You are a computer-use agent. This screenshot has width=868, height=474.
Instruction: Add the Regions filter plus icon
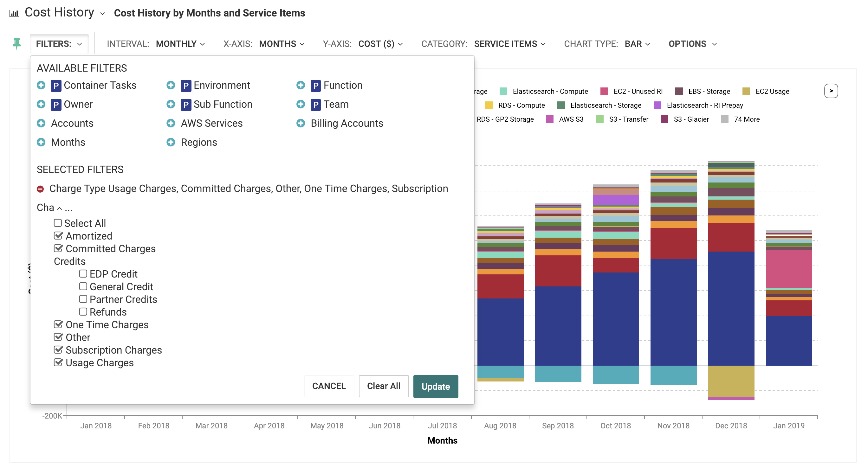pos(171,142)
